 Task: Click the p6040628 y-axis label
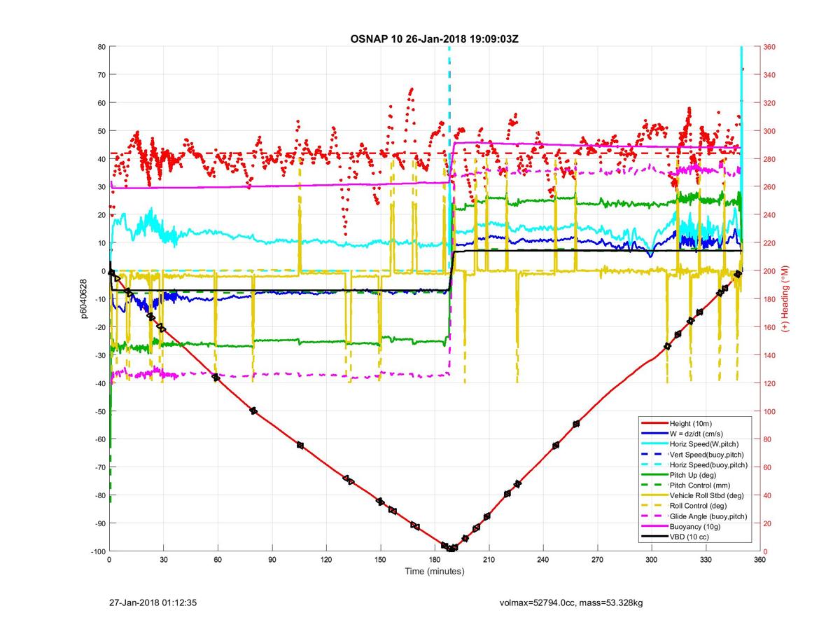(x=83, y=299)
